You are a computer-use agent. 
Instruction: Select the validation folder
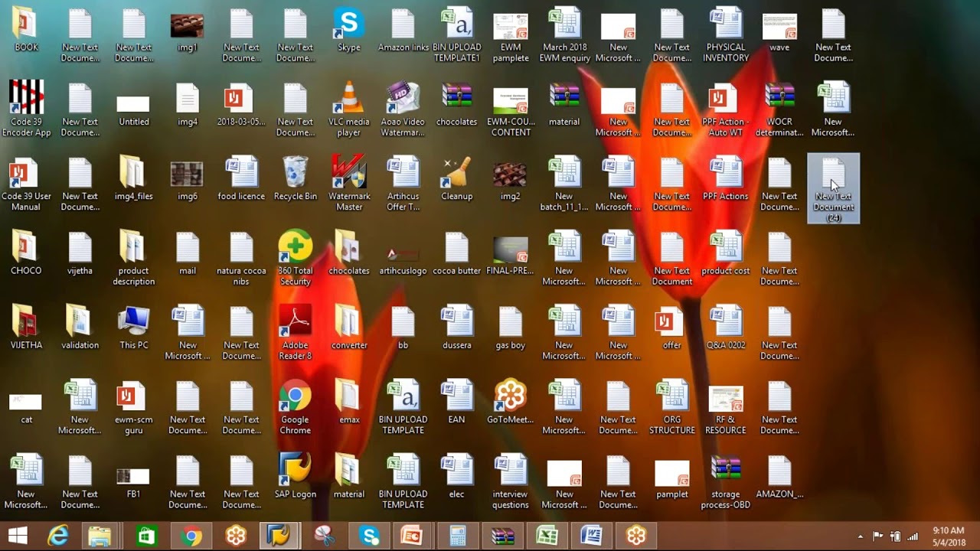point(80,327)
